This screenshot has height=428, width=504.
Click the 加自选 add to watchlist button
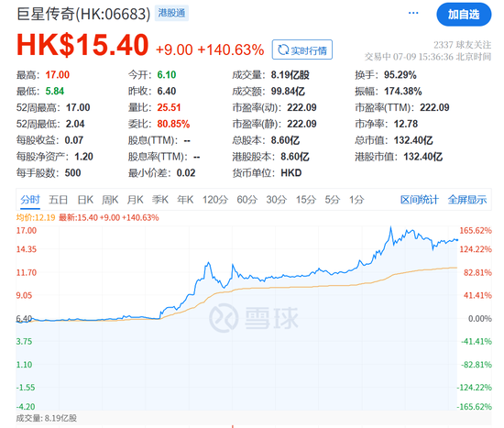(464, 15)
